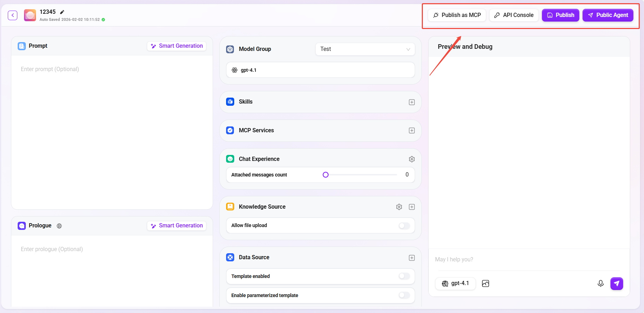Open Knowledge Source settings gear
Screen dimensions: 644x313
(x=399, y=207)
